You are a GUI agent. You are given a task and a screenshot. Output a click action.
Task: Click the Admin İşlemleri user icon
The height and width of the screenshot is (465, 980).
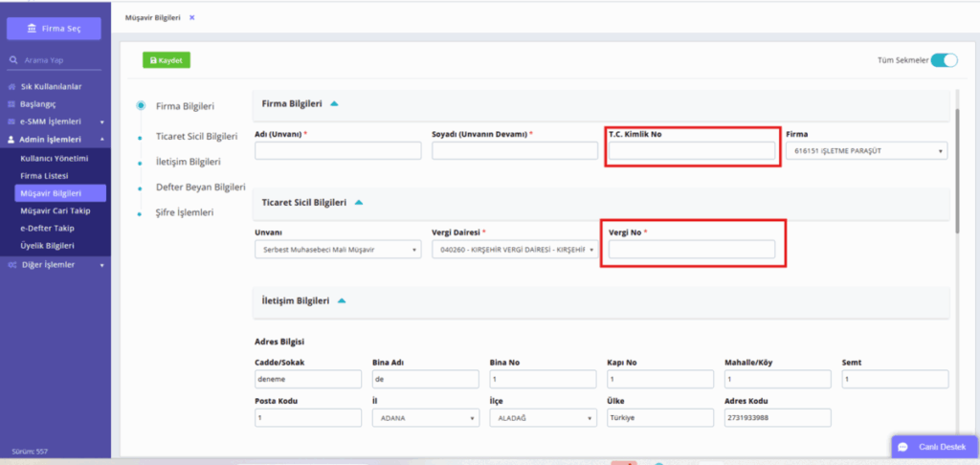(11, 140)
